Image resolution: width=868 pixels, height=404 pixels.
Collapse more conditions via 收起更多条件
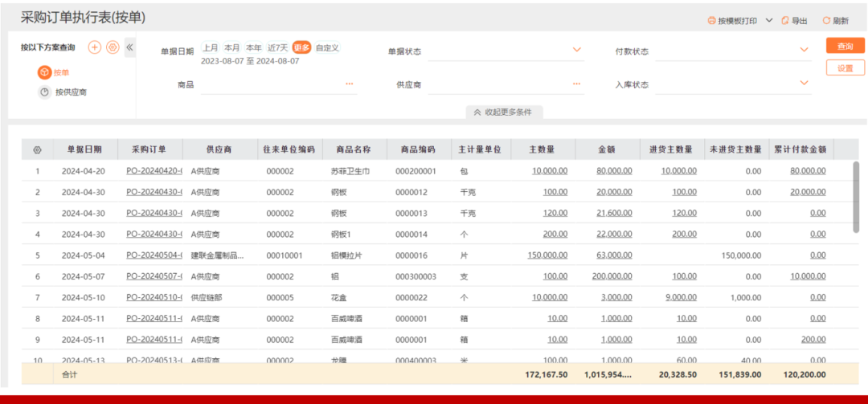click(x=503, y=112)
